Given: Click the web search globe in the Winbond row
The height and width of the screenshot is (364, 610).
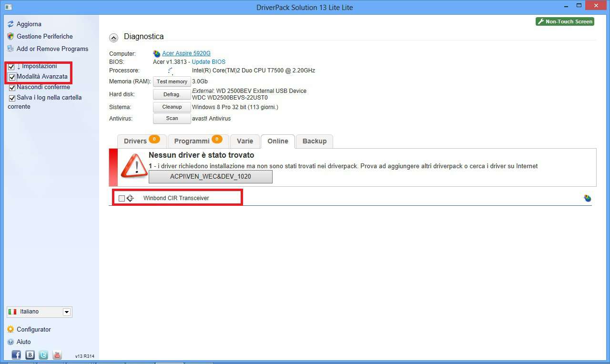Looking at the screenshot, I should tap(588, 198).
